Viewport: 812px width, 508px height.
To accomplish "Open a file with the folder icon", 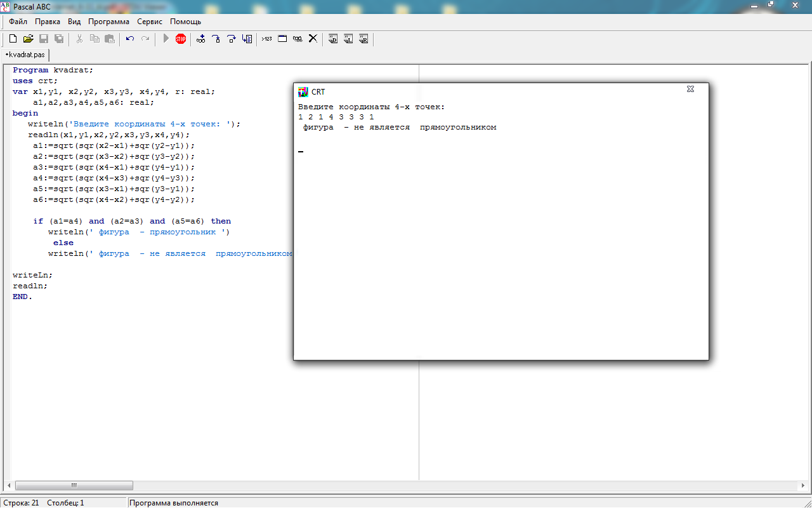I will pyautogui.click(x=28, y=39).
